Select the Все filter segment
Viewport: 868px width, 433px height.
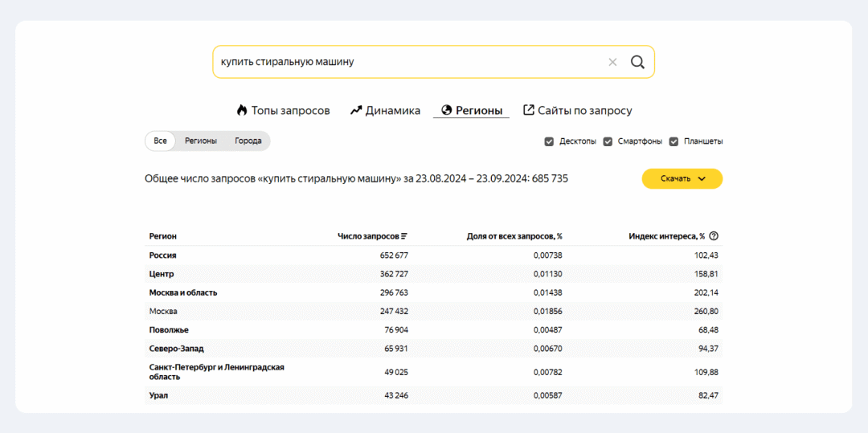160,141
